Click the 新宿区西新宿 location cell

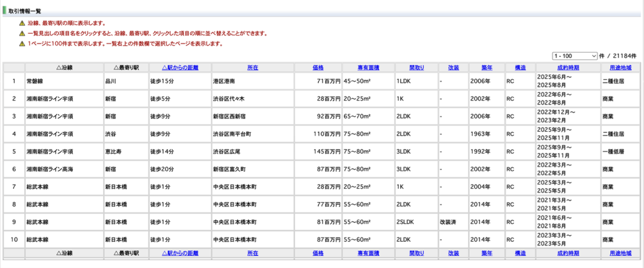[x=253, y=116]
